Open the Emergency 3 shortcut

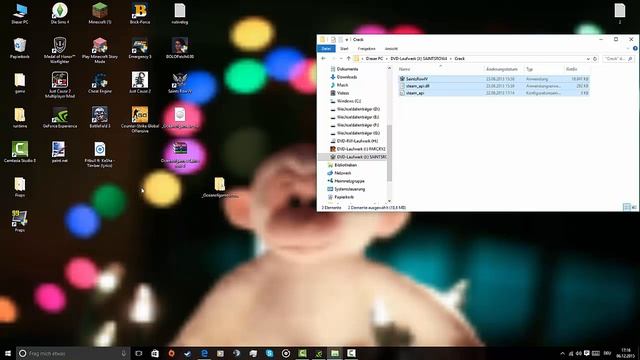click(x=140, y=48)
